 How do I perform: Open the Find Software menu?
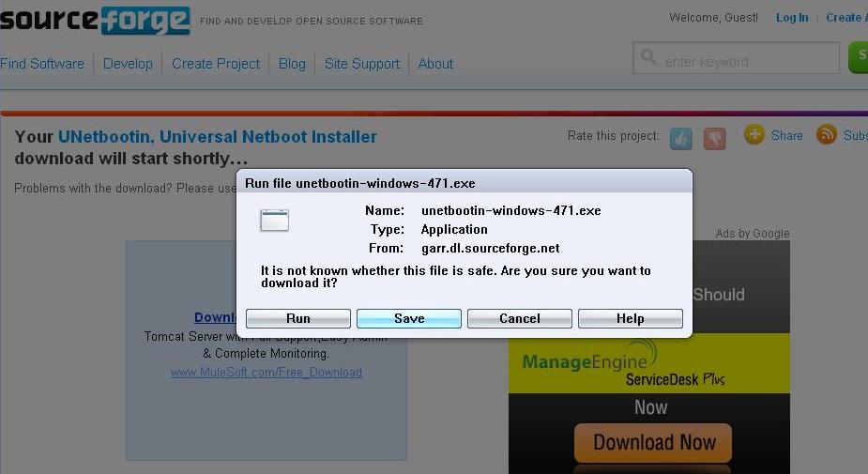pos(42,64)
